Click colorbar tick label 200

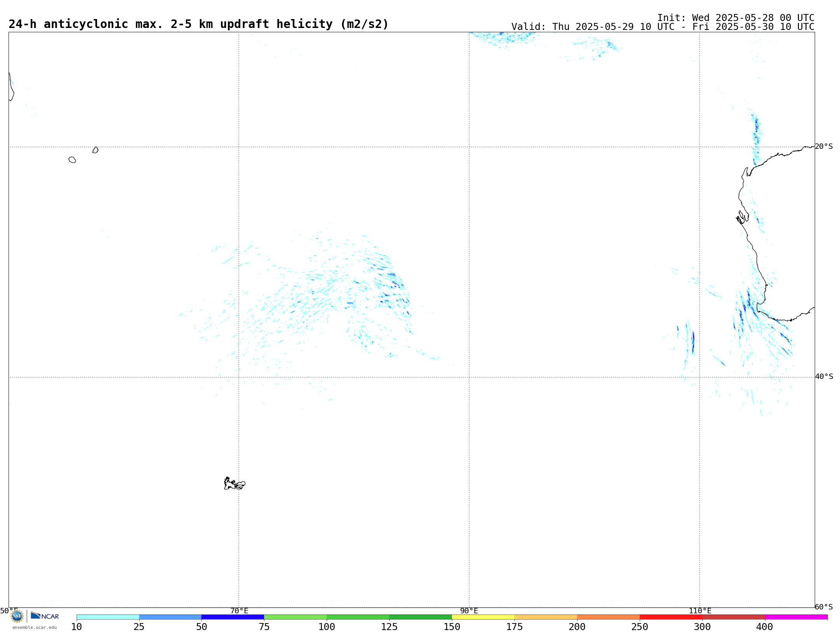577,627
